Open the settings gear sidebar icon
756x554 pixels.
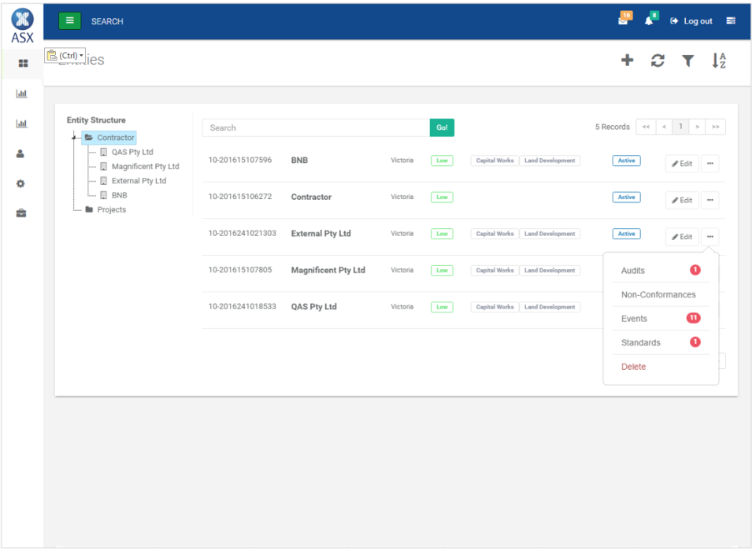click(x=20, y=183)
